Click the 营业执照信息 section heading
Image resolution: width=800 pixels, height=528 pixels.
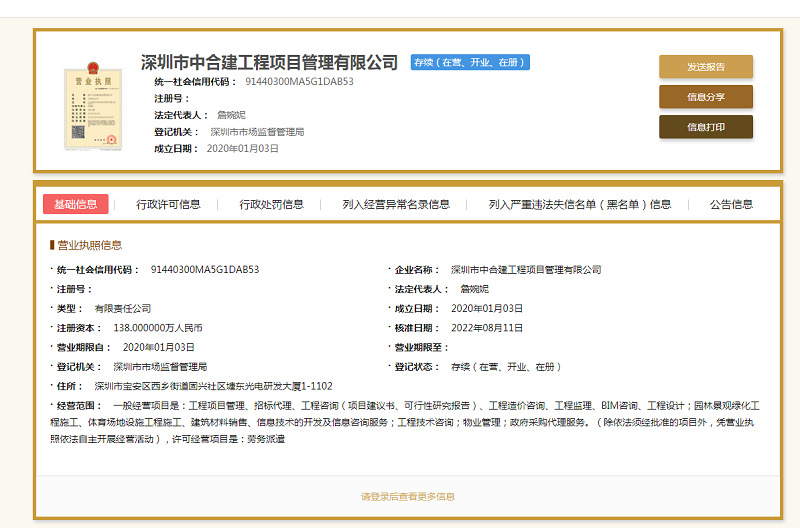[x=90, y=245]
